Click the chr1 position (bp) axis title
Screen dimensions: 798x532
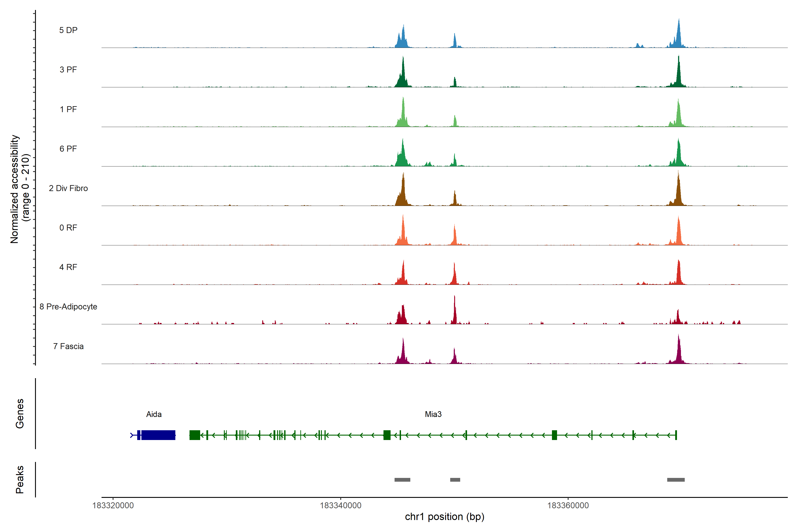(x=444, y=517)
